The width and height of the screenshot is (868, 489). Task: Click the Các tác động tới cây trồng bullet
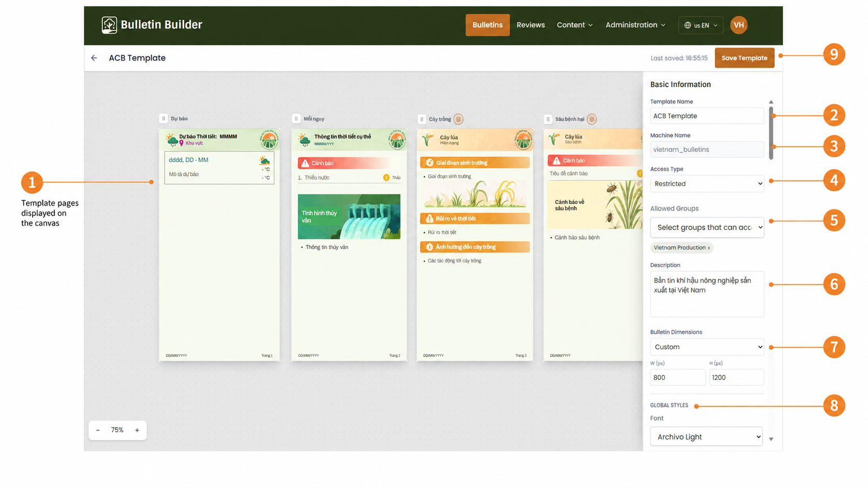click(x=453, y=261)
